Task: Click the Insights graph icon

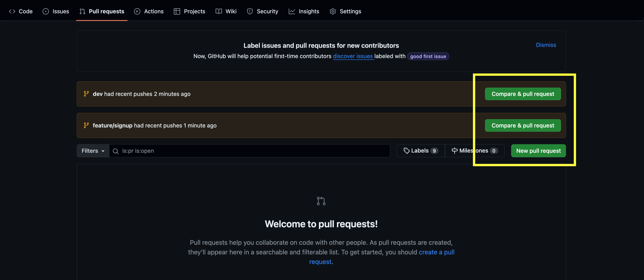Action: click(292, 11)
